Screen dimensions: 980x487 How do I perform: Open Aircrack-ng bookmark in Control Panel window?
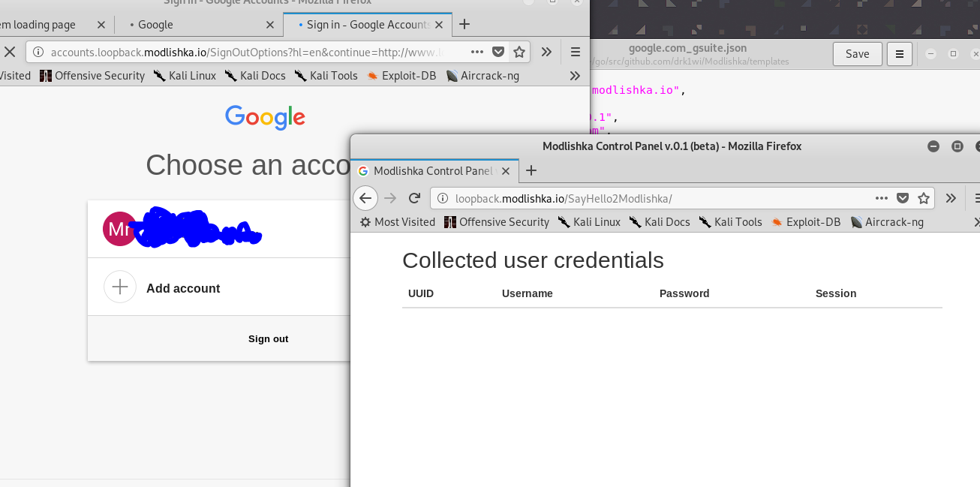click(887, 222)
